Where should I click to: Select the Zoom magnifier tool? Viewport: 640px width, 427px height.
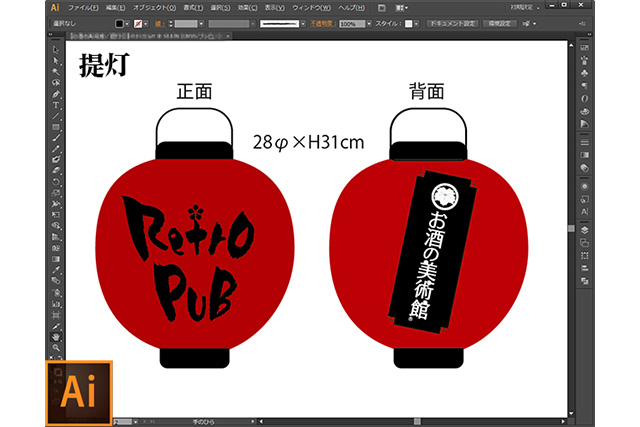pyautogui.click(x=56, y=348)
